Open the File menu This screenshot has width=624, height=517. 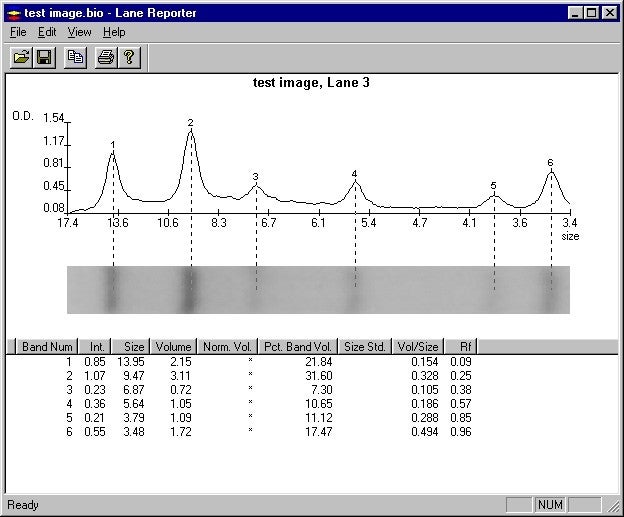18,32
